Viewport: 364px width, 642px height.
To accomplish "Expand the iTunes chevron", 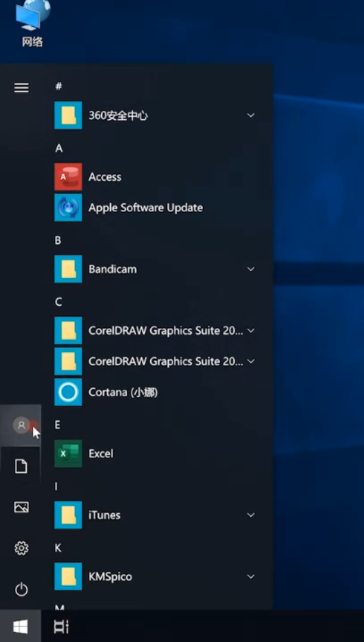I will (x=251, y=515).
